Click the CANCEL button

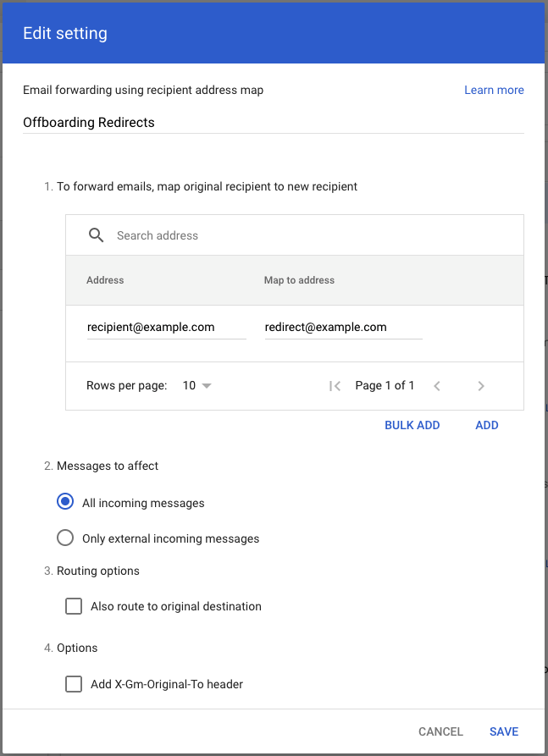pos(440,731)
